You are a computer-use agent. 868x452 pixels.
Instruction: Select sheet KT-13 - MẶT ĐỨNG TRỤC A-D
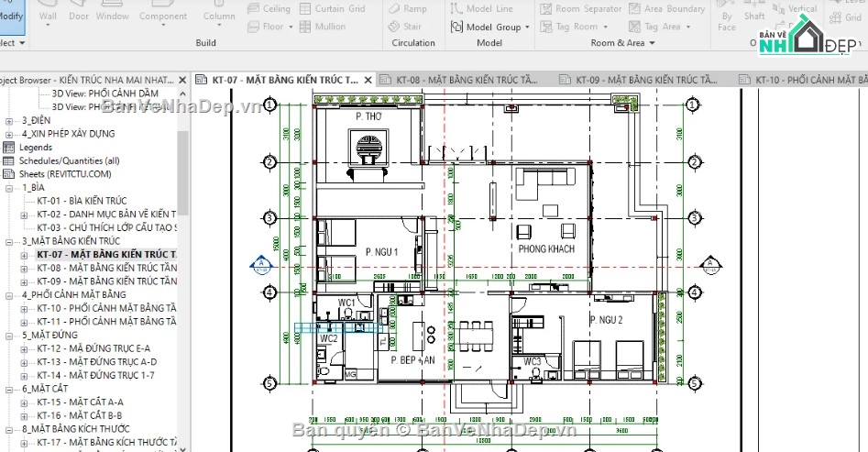(97, 362)
